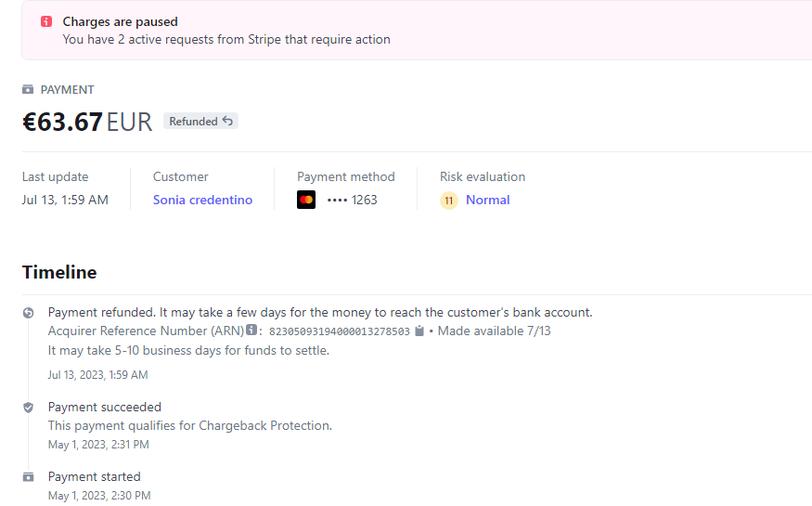Click the payment icon beside PAYMENT label
The image size is (812, 506).
click(28, 90)
